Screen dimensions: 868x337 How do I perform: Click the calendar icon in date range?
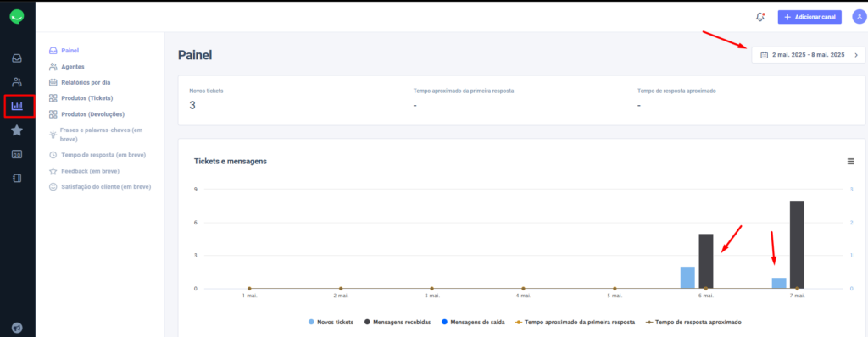(x=765, y=55)
